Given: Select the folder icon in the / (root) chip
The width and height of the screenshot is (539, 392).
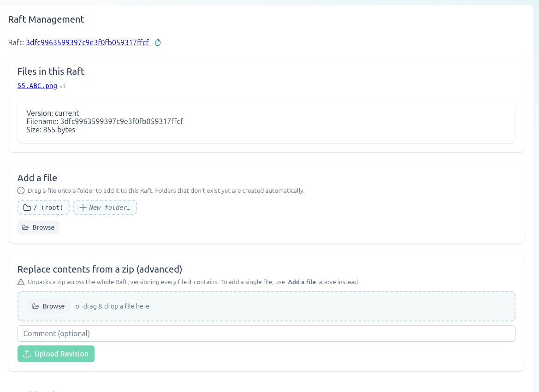Looking at the screenshot, I should point(27,208).
